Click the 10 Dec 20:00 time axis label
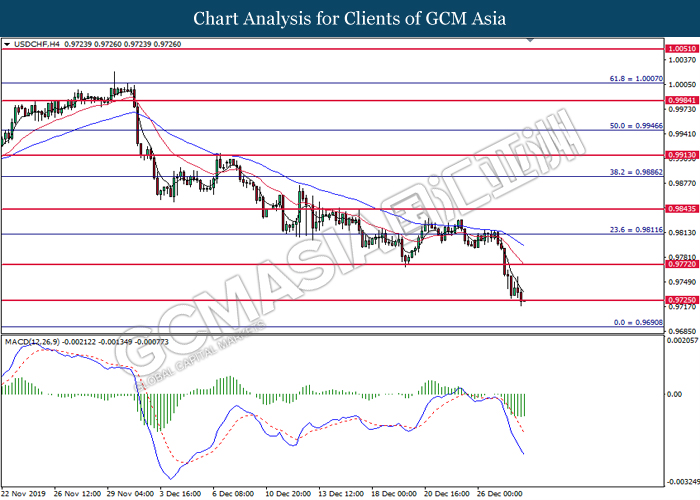This screenshot has width=700, height=500. pyautogui.click(x=288, y=494)
